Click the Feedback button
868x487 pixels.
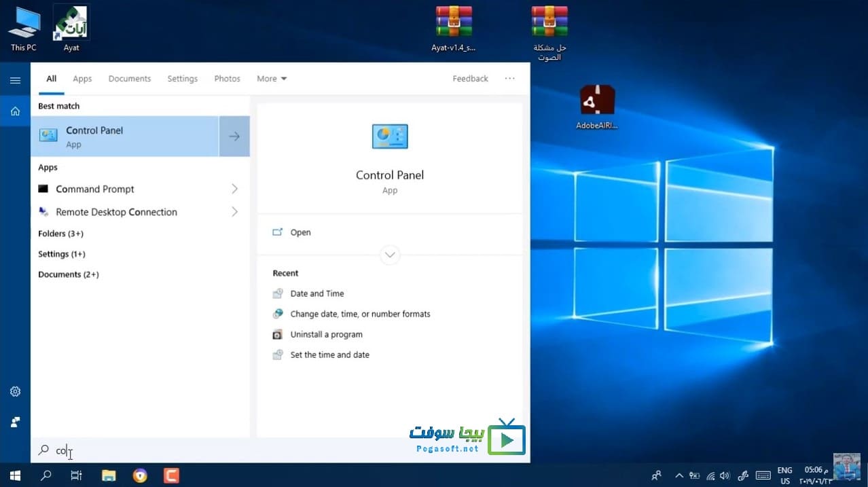(x=470, y=79)
